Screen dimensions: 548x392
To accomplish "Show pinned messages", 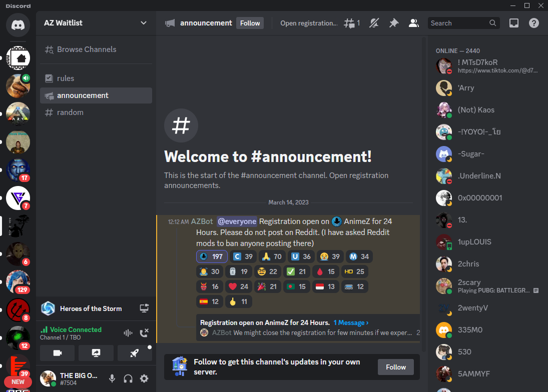I will 394,23.
